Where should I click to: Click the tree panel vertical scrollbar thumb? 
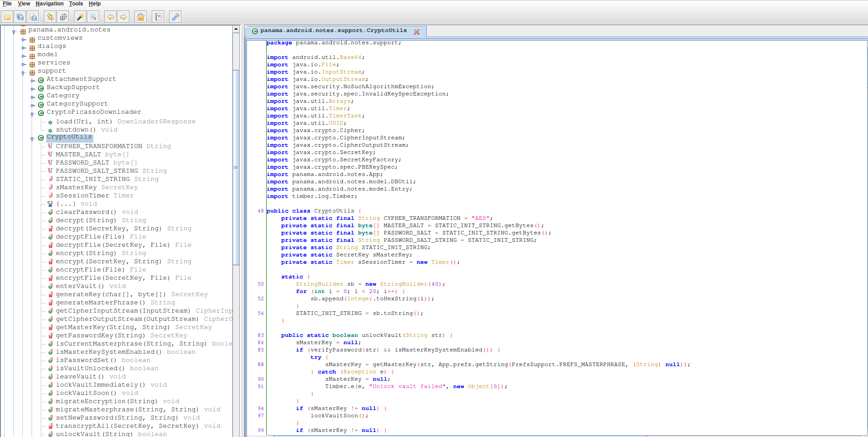click(236, 167)
